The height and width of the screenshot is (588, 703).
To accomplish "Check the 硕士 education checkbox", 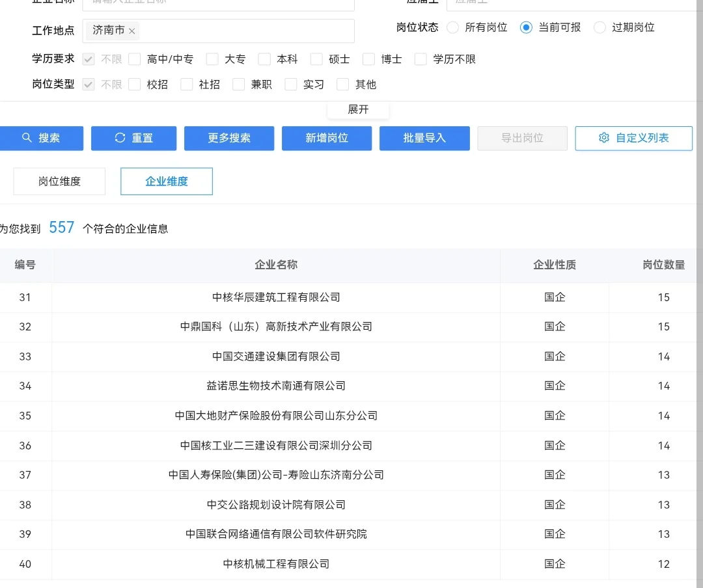I will click(x=316, y=59).
